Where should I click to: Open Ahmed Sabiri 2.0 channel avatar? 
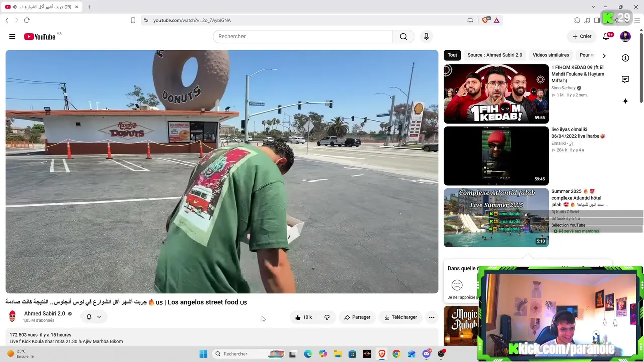pyautogui.click(x=12, y=317)
